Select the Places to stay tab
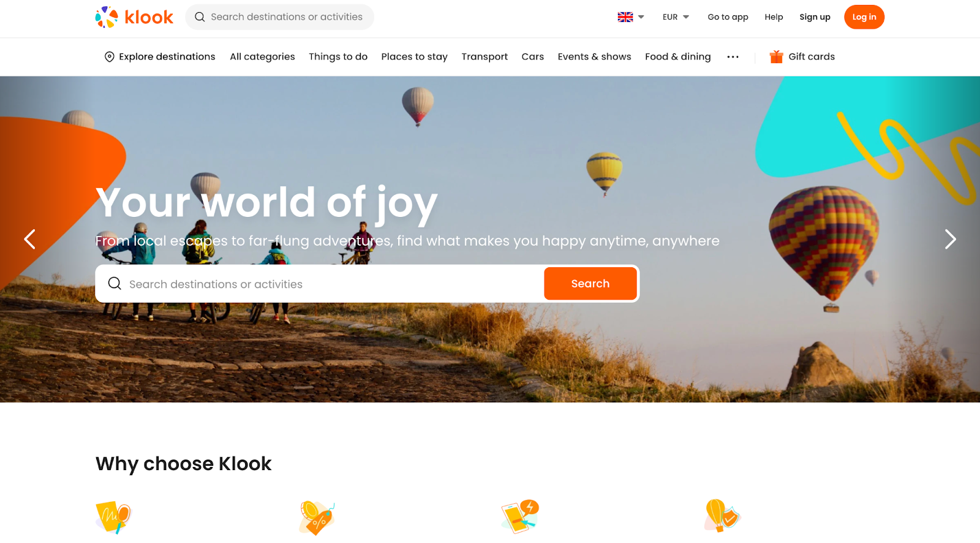The image size is (980, 543). (414, 56)
